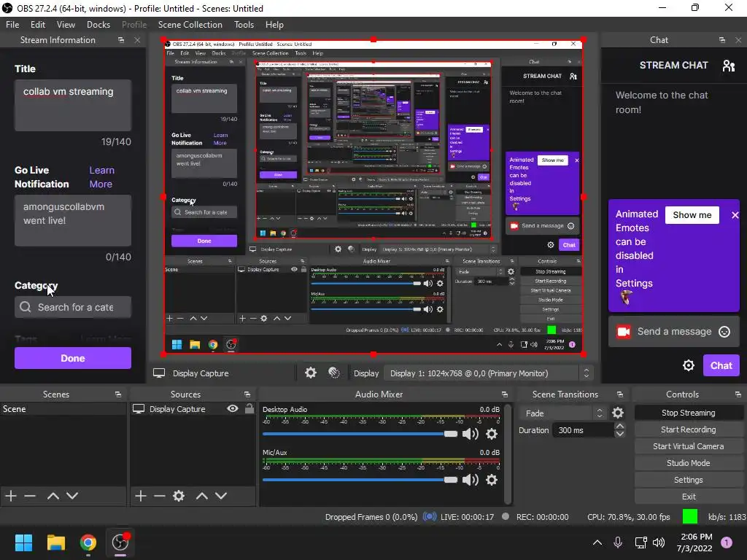Mute Mic/Aux speaker
The height and width of the screenshot is (560, 747).
click(470, 480)
